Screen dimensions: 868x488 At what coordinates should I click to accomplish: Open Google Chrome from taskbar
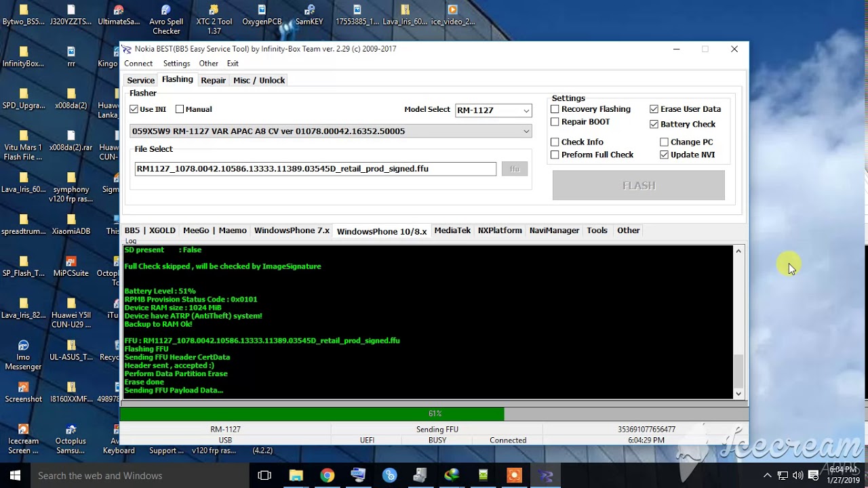click(327, 475)
